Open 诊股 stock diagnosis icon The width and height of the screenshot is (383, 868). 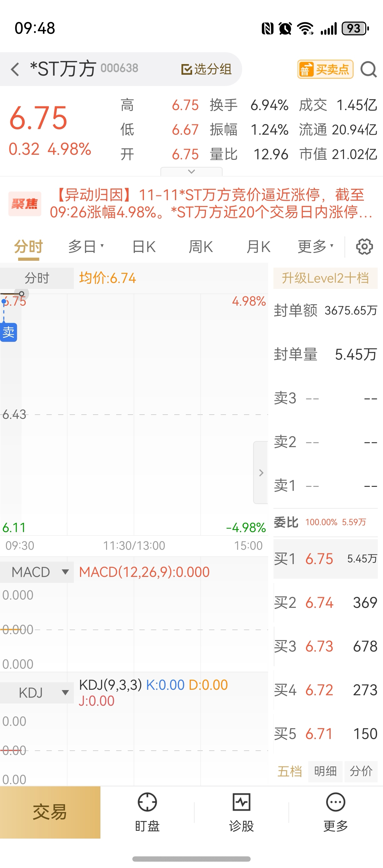pyautogui.click(x=241, y=812)
